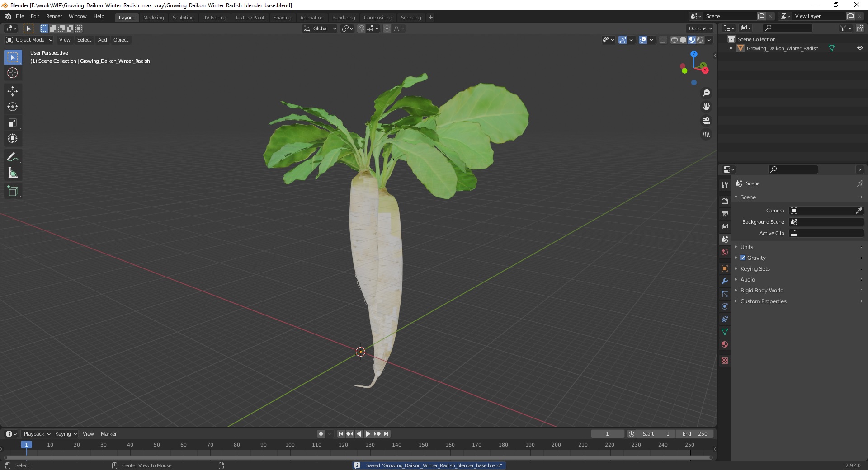Open View Layer properties tab
Viewport: 868px width, 470px height.
point(725,226)
